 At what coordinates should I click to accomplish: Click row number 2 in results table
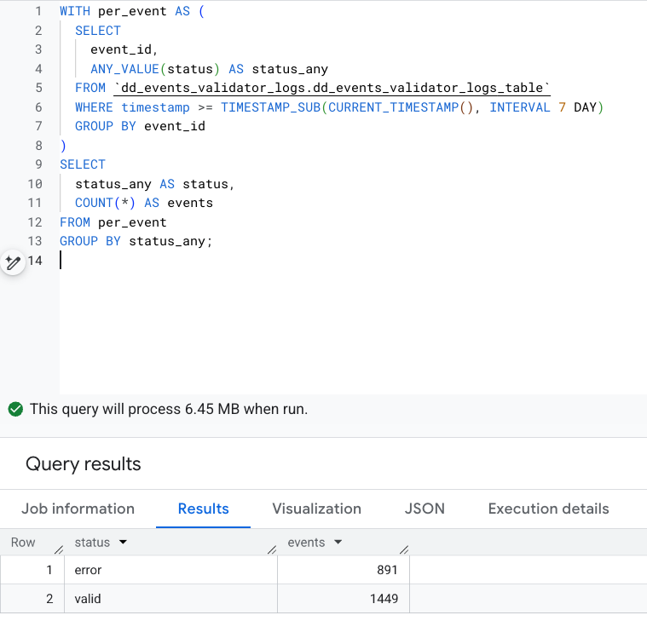pos(49,599)
